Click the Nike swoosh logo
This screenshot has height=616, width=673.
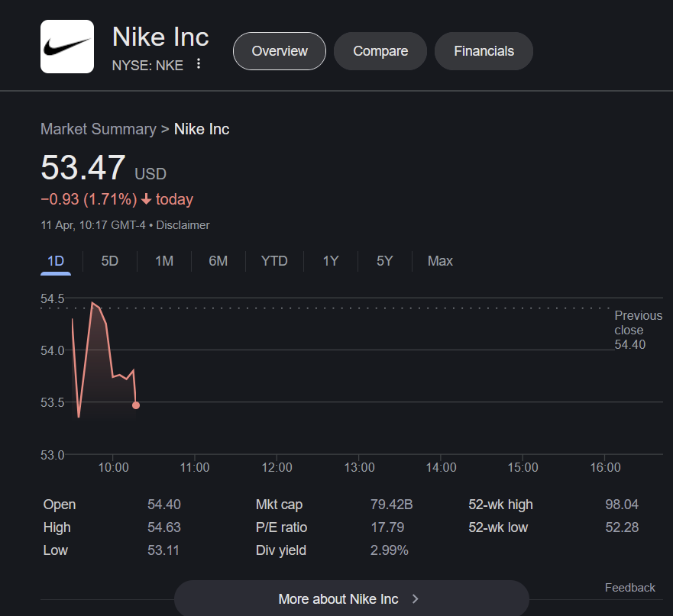[67, 47]
